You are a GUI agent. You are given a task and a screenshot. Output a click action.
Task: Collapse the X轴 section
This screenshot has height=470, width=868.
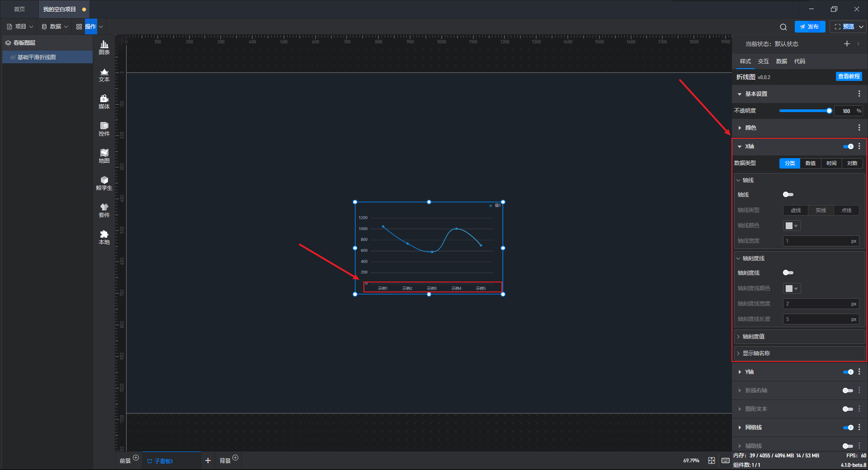[740, 146]
